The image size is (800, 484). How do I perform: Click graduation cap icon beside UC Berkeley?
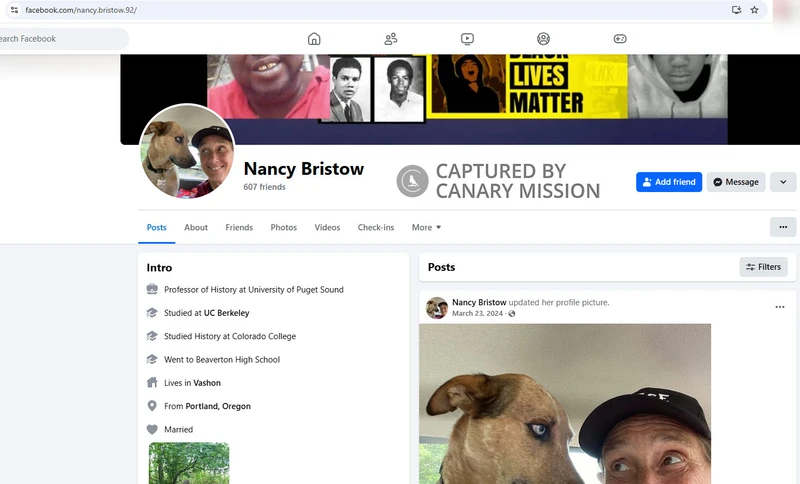coord(152,313)
